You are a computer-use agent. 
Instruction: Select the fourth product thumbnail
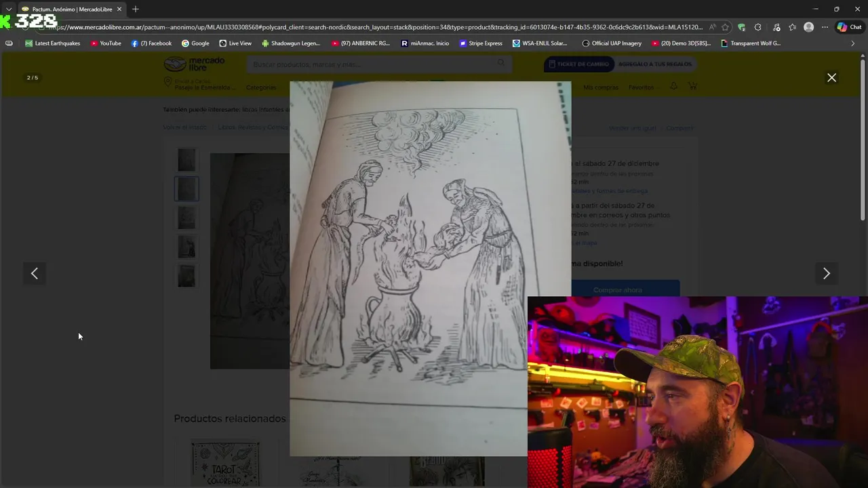[x=186, y=247]
